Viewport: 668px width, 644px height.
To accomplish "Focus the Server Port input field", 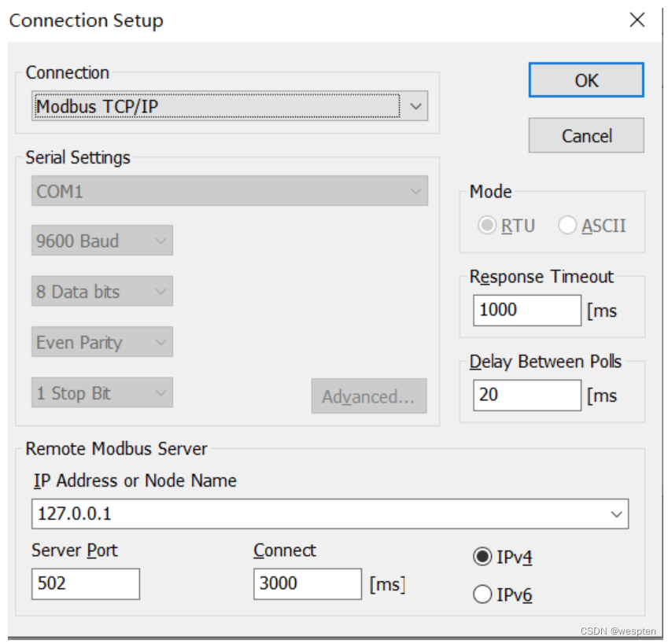I will 86,583.
